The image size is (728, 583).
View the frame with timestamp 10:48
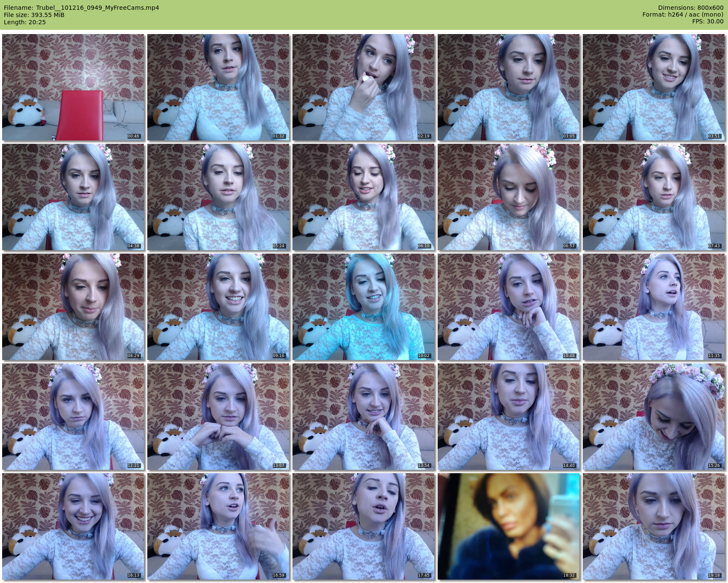(509, 307)
